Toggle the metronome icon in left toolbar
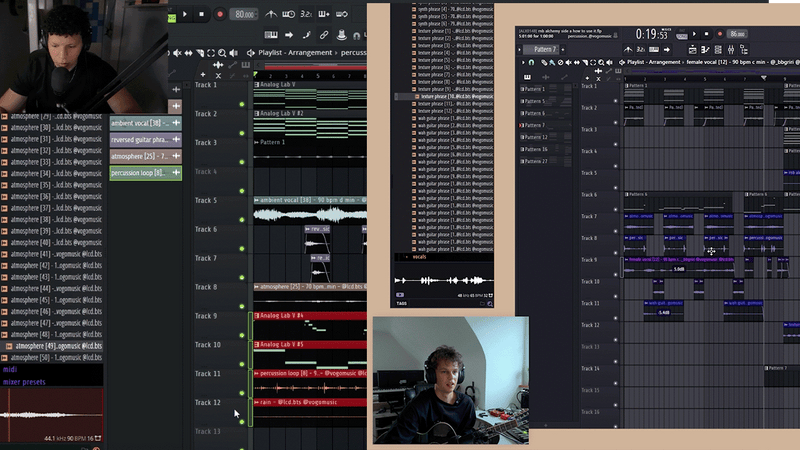The height and width of the screenshot is (450, 800). [x=271, y=14]
